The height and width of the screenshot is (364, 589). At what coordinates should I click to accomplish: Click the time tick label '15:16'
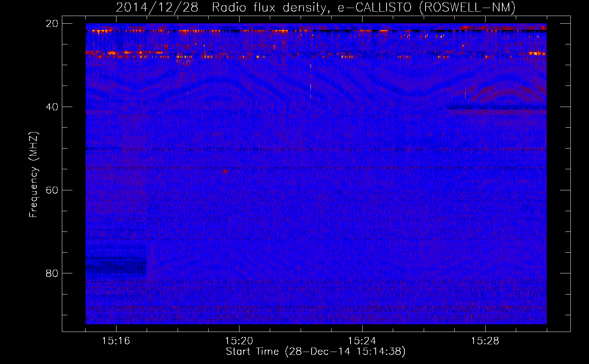[116, 341]
